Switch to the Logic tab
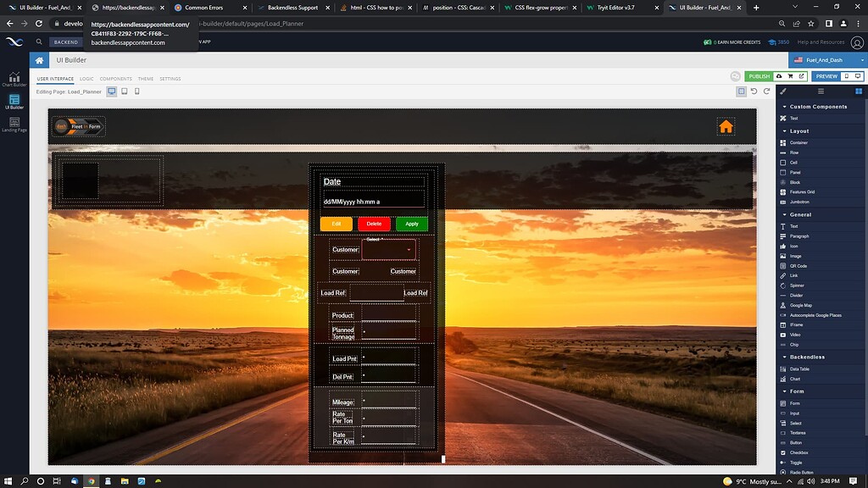This screenshot has width=868, height=488. pos(86,79)
